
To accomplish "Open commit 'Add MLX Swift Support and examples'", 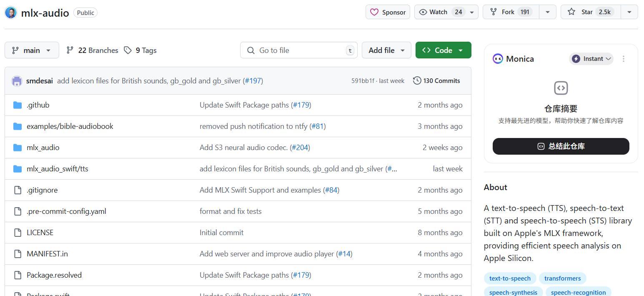I will (261, 190).
